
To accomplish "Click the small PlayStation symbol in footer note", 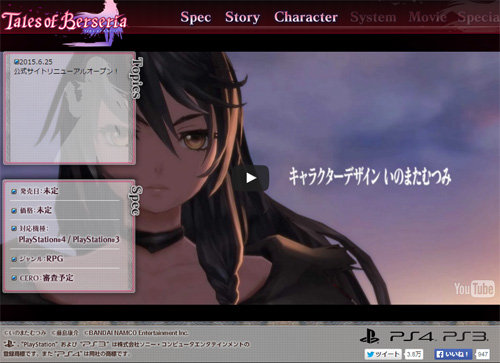I will pyautogui.click(x=9, y=343).
